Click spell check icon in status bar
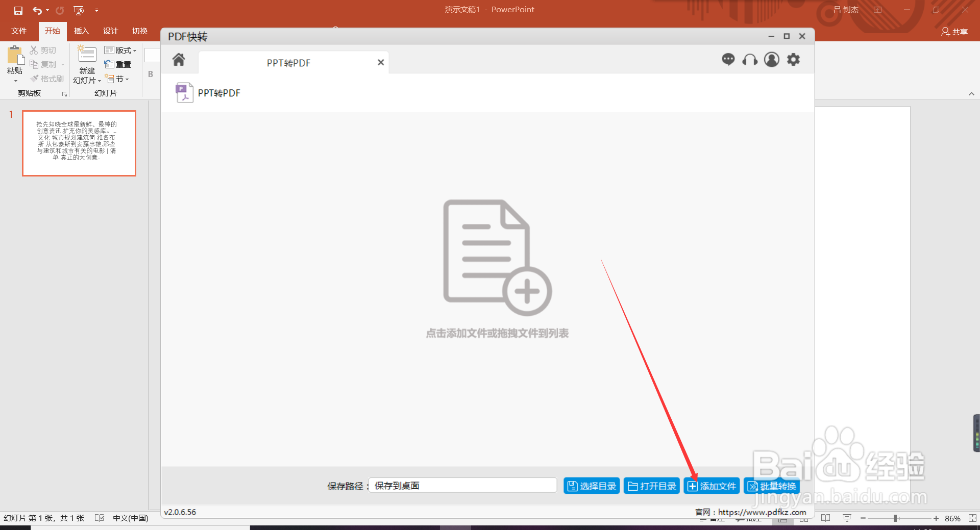 (x=100, y=518)
